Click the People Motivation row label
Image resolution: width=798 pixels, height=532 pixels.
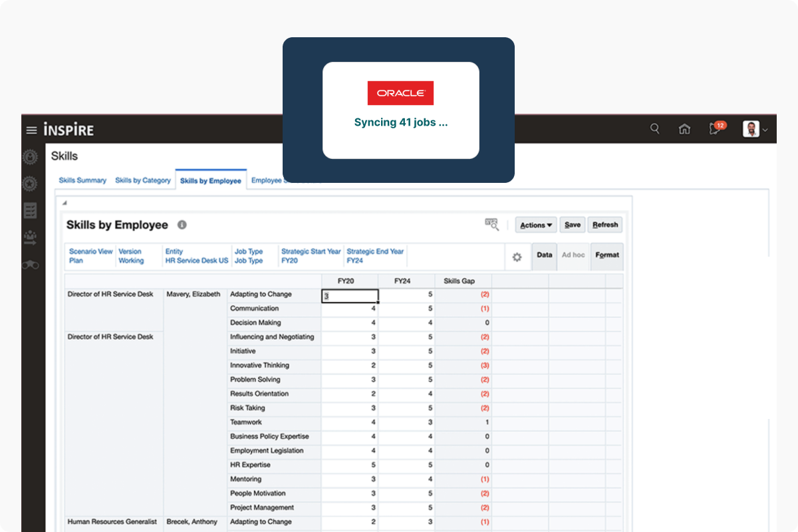pyautogui.click(x=258, y=493)
